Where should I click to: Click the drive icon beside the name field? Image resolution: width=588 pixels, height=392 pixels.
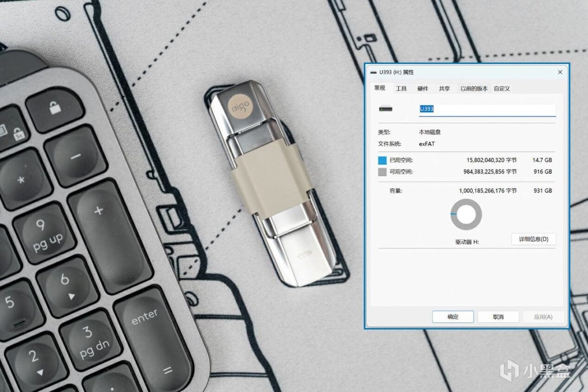(385, 109)
